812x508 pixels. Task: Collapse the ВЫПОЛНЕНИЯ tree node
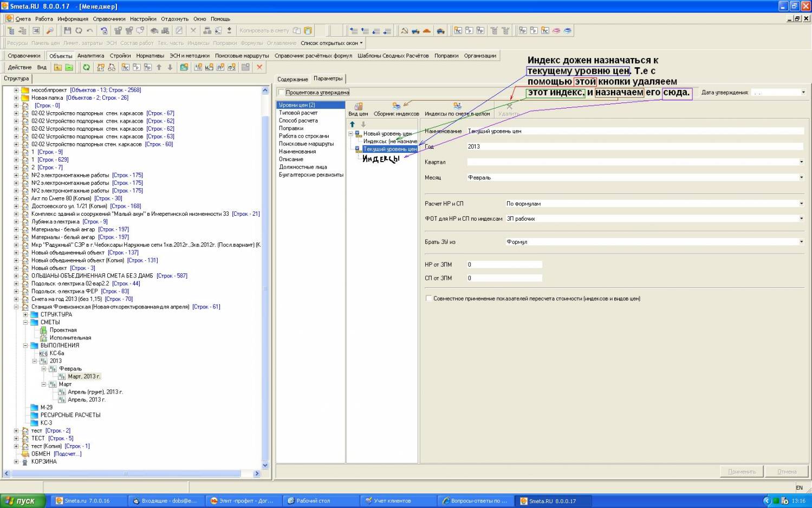25,345
